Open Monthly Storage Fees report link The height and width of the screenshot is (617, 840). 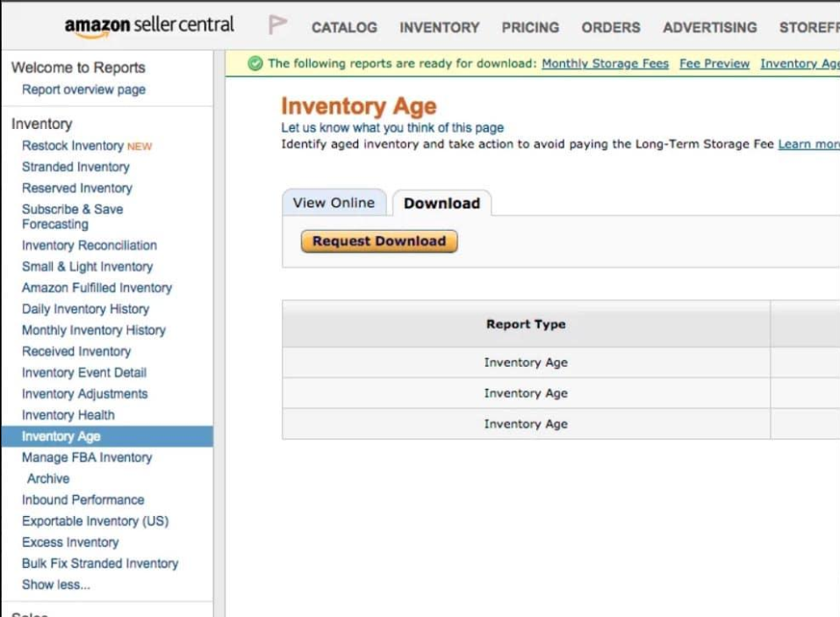pyautogui.click(x=606, y=64)
